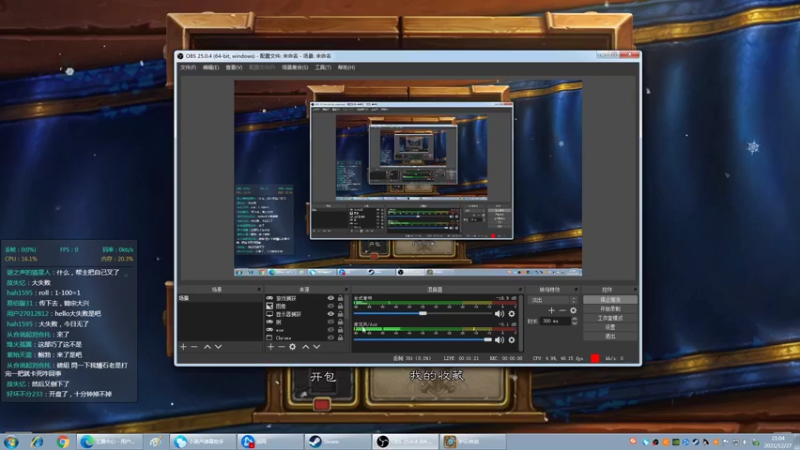Viewport: 800px width, 450px height.
Task: Open the 场景集合 menu in OBS
Action: pyautogui.click(x=295, y=67)
